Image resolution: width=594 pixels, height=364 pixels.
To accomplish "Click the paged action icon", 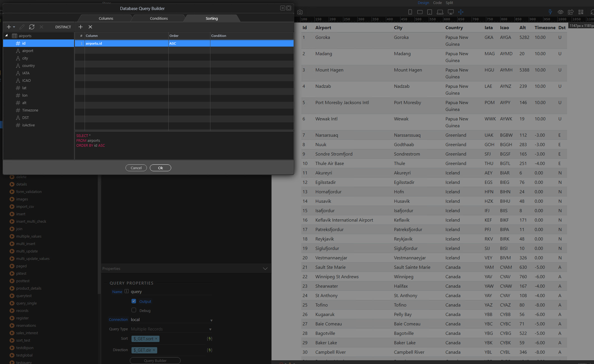I will point(12,266).
